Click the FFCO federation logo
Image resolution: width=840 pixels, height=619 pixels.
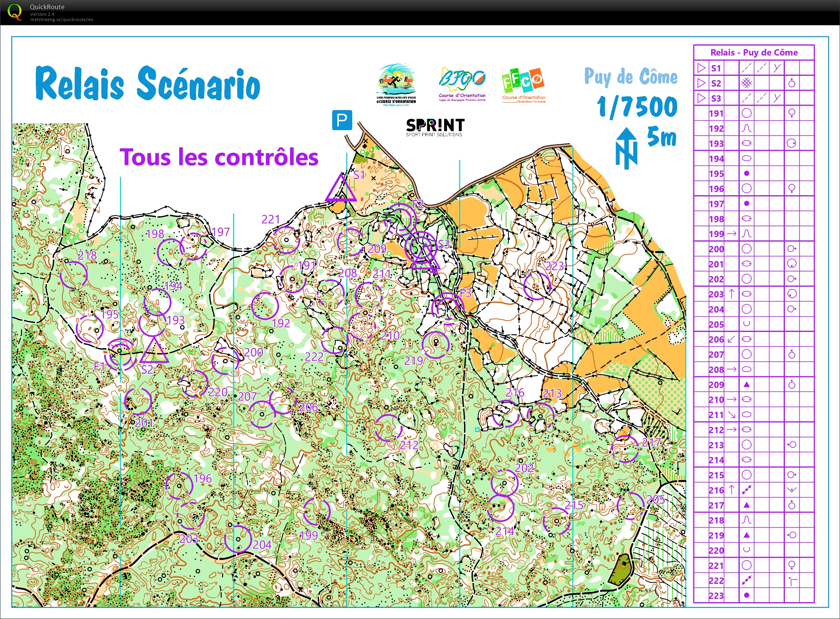523,85
